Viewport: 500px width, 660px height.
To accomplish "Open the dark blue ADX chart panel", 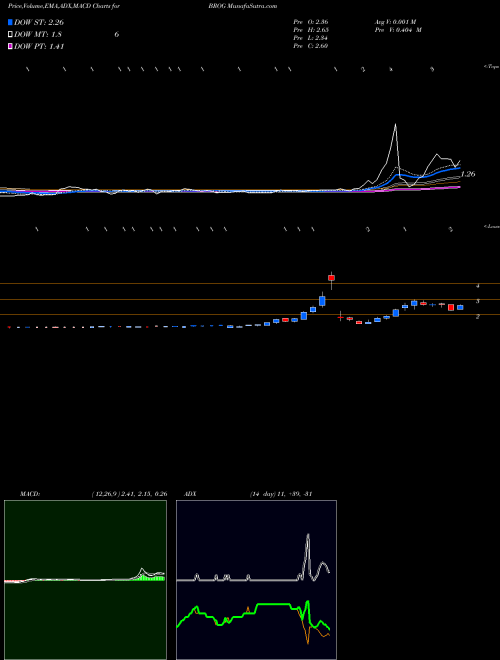I will coord(256,580).
